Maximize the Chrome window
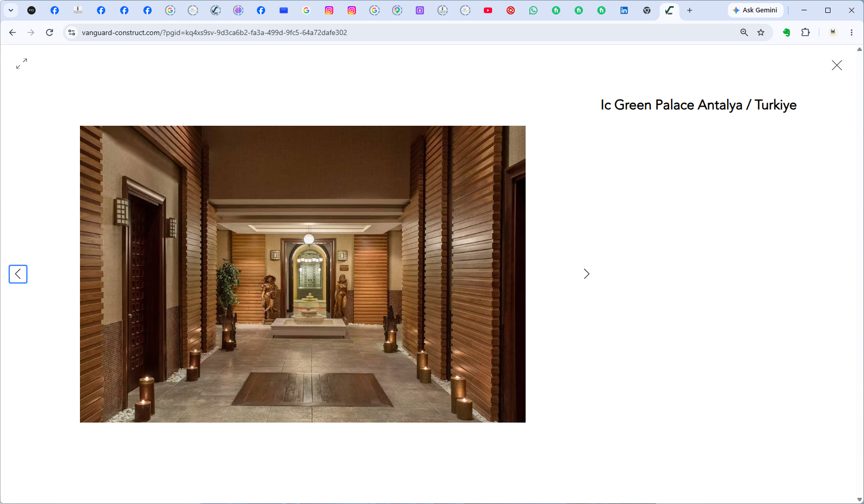Screen dimensions: 864x504 pyautogui.click(x=828, y=10)
